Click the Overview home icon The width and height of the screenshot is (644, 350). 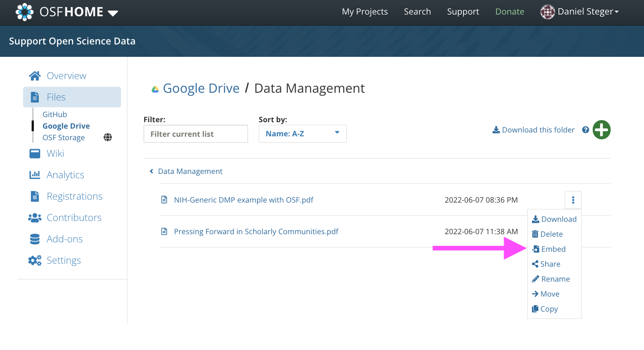point(35,76)
